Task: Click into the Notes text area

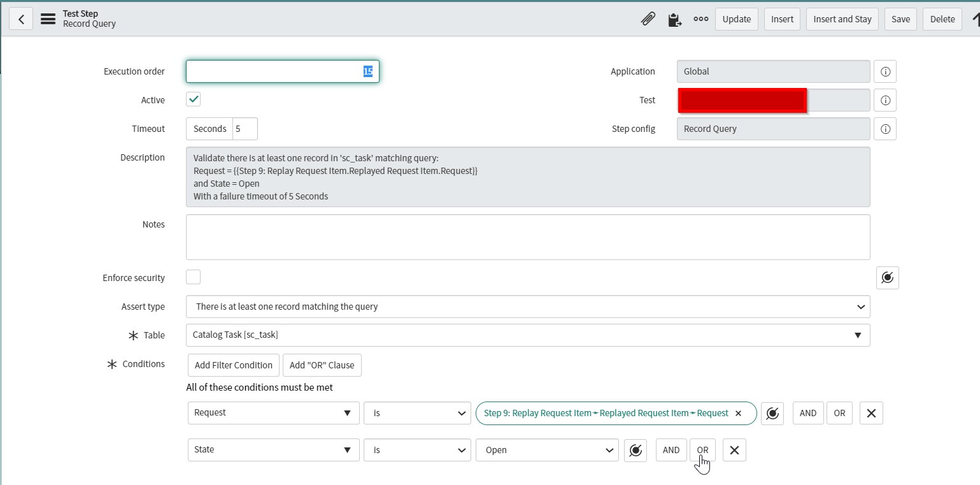Action: pos(527,237)
